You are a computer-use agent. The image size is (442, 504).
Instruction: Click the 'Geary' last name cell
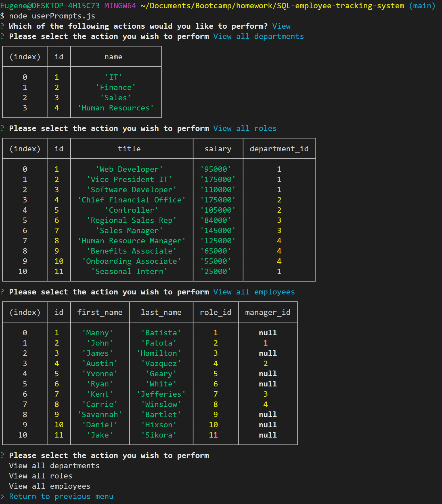click(x=161, y=374)
